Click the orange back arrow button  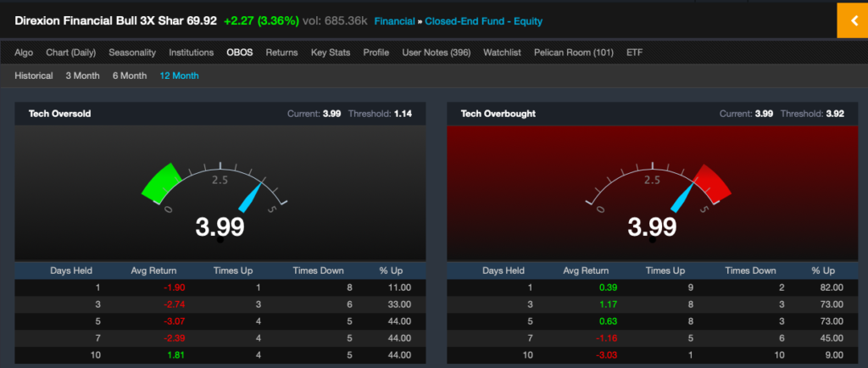pyautogui.click(x=853, y=20)
